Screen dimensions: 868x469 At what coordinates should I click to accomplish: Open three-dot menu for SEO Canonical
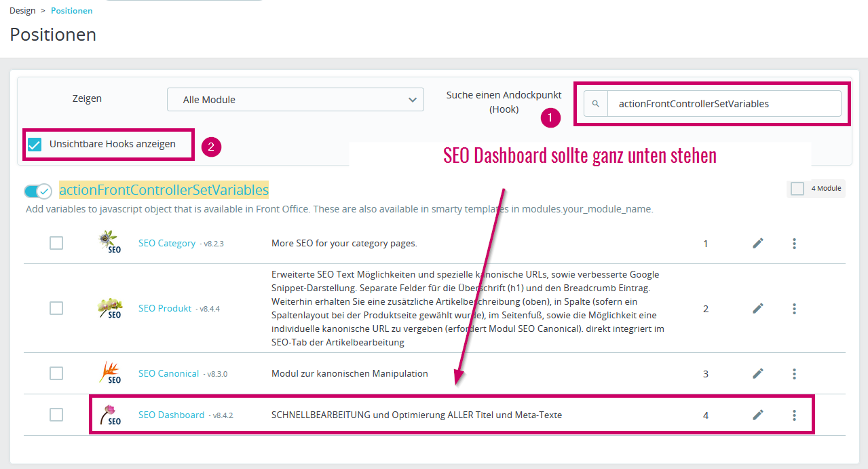(794, 373)
